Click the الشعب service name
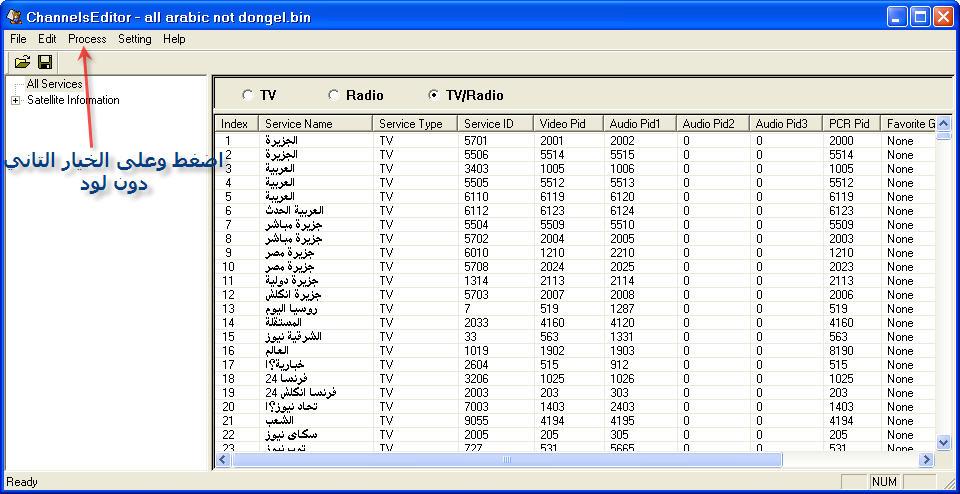 (279, 421)
